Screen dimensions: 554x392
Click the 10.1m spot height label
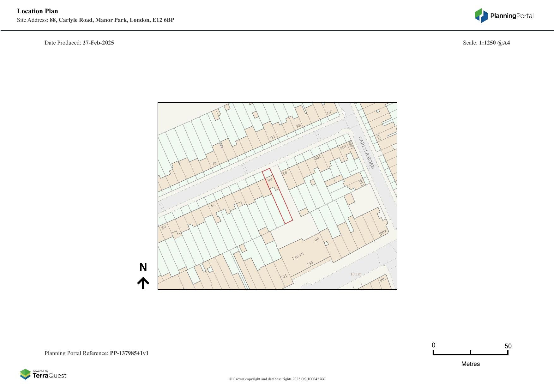pos(356,274)
